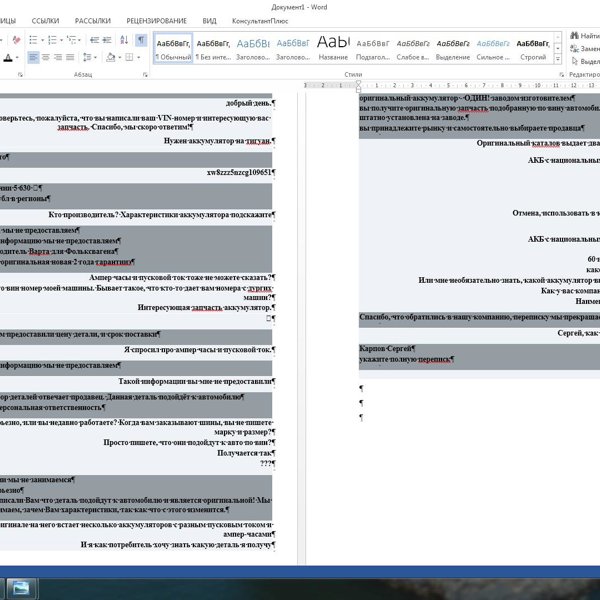This screenshot has width=600, height=600.
Task: Apply borders with the borders icon
Action: [129, 57]
